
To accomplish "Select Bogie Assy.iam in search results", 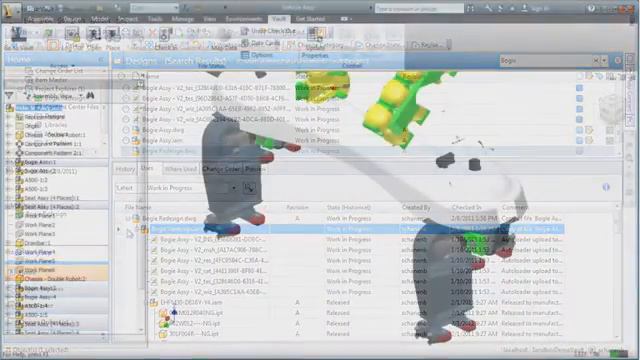I will tap(162, 140).
